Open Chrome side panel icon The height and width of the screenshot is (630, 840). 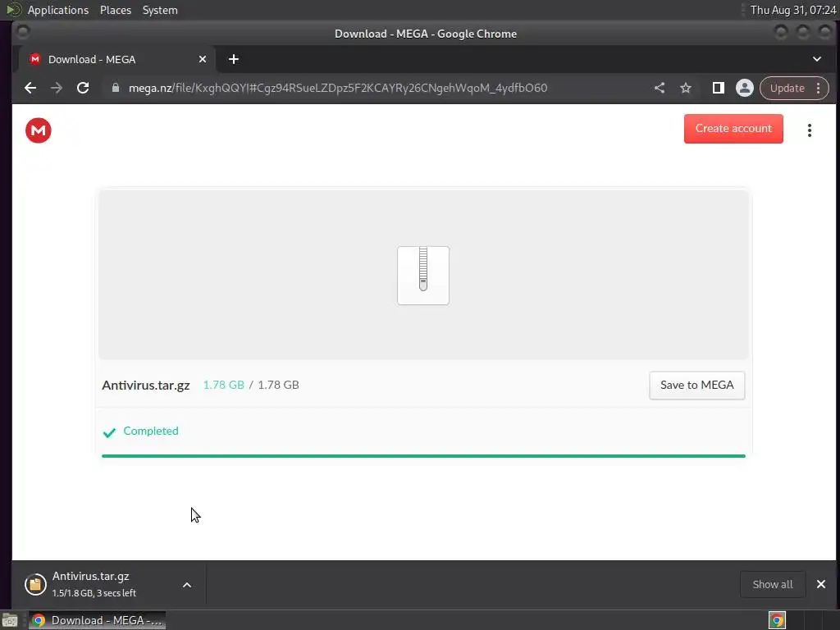[718, 88]
